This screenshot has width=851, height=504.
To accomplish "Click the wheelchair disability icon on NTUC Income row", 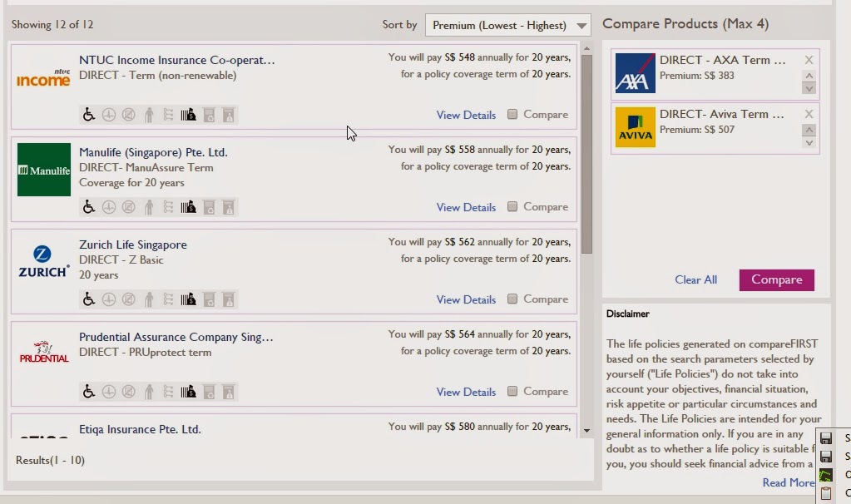I will pos(88,115).
